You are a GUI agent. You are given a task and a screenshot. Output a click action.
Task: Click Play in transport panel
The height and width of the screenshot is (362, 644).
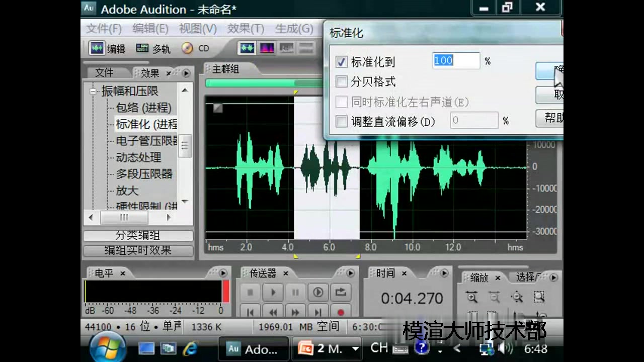(x=273, y=292)
